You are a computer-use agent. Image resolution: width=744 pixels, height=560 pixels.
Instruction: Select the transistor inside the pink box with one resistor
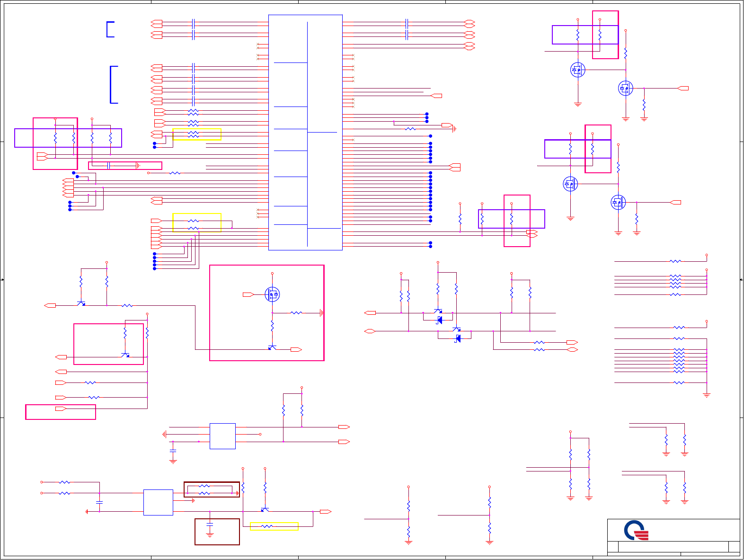pyautogui.click(x=125, y=355)
